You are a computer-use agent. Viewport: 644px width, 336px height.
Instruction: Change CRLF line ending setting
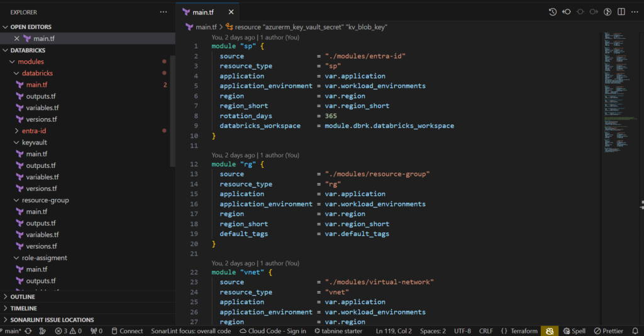point(486,331)
